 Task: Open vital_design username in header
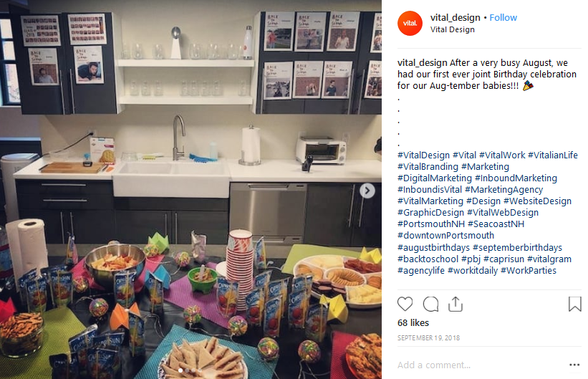tap(456, 18)
